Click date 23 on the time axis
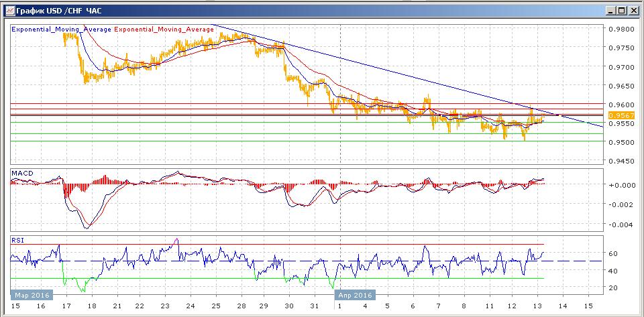644x317 pixels. pos(166,306)
